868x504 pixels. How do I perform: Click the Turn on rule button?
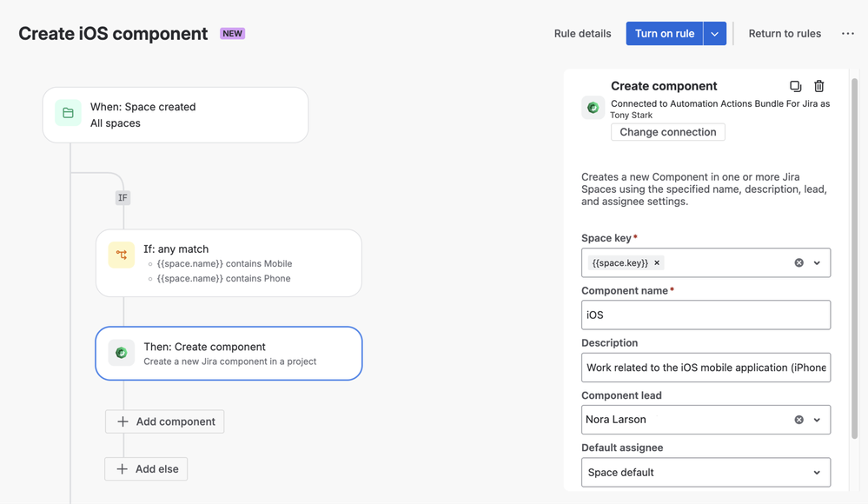664,33
